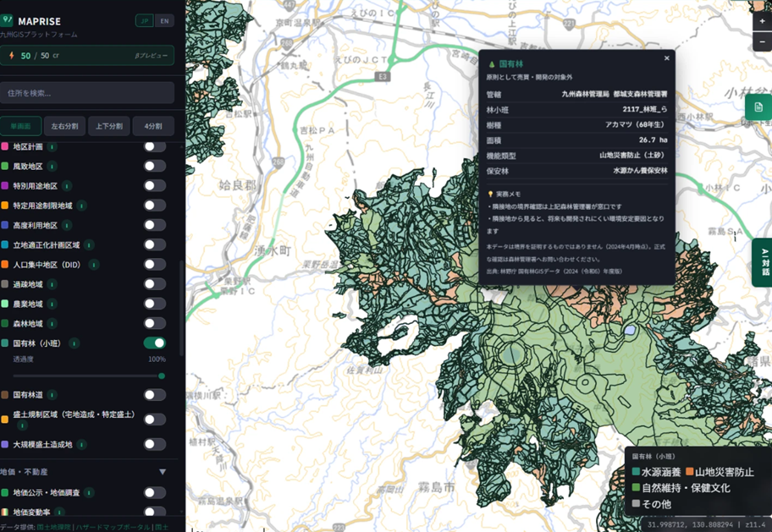Switch language to EN
The width and height of the screenshot is (772, 532).
[x=164, y=20]
